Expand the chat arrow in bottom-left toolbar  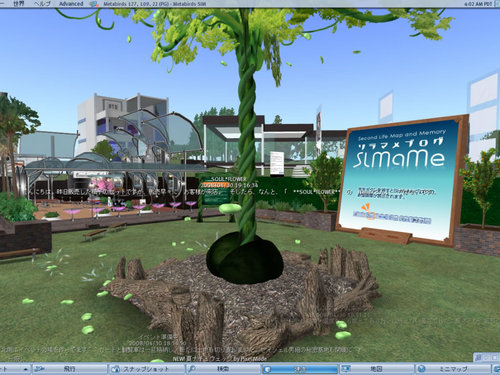[25, 369]
